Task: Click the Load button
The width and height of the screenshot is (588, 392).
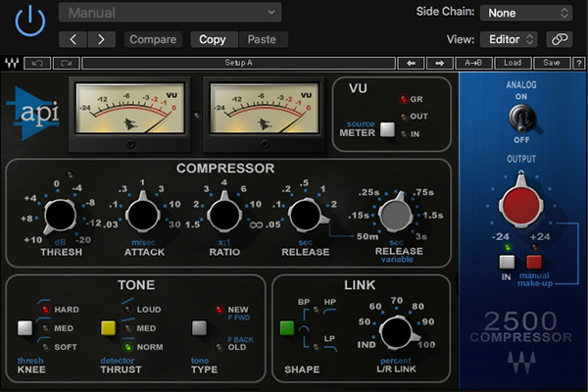Action: [x=513, y=63]
